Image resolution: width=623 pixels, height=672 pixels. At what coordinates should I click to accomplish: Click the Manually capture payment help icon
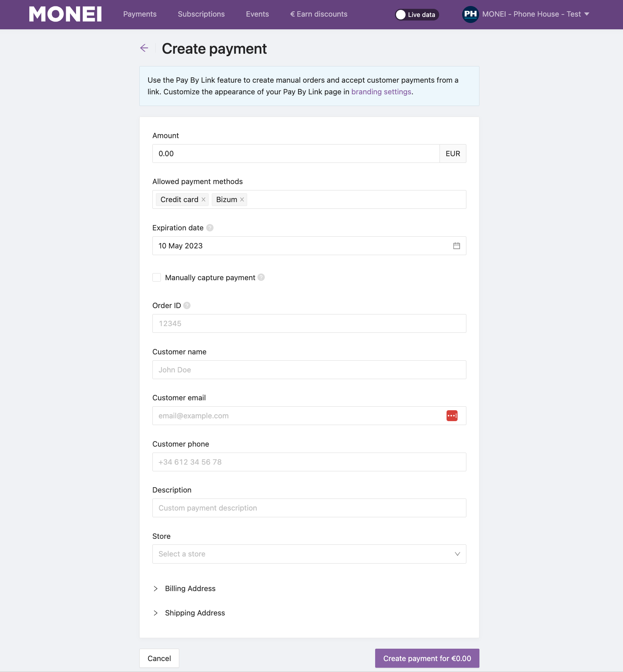(x=261, y=277)
